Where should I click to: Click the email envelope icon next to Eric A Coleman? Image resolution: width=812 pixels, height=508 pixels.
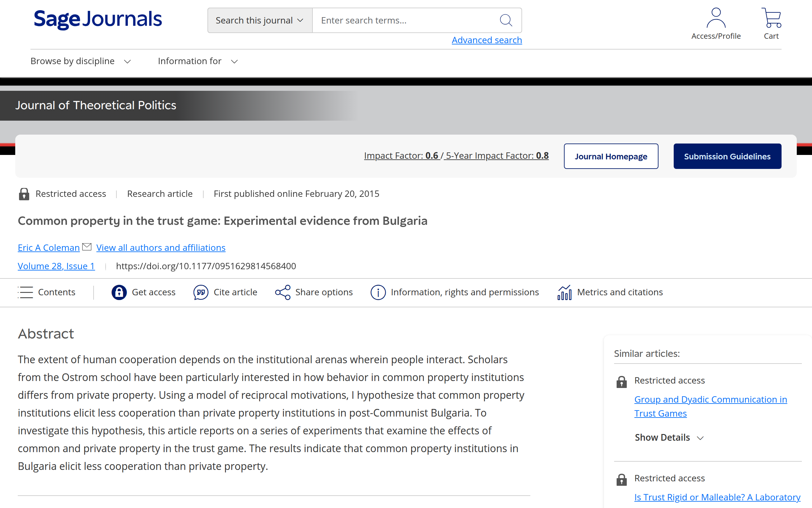(x=87, y=247)
